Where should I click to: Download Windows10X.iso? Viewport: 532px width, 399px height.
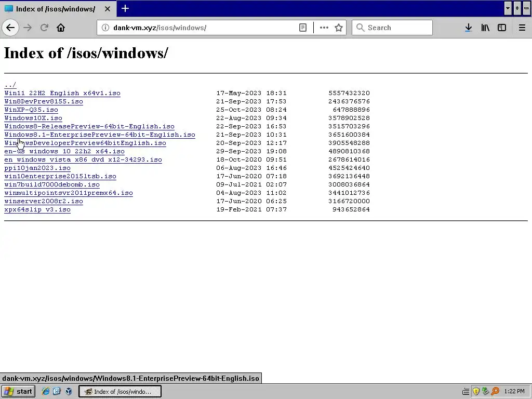[x=33, y=118]
